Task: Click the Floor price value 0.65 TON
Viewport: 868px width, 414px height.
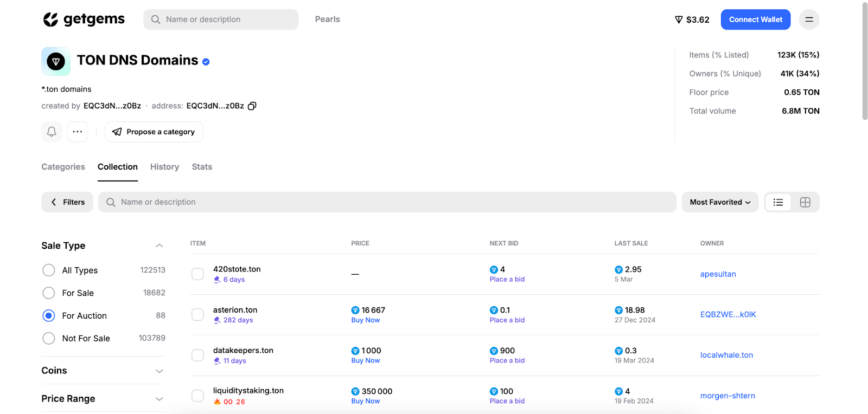Action: pyautogui.click(x=802, y=93)
